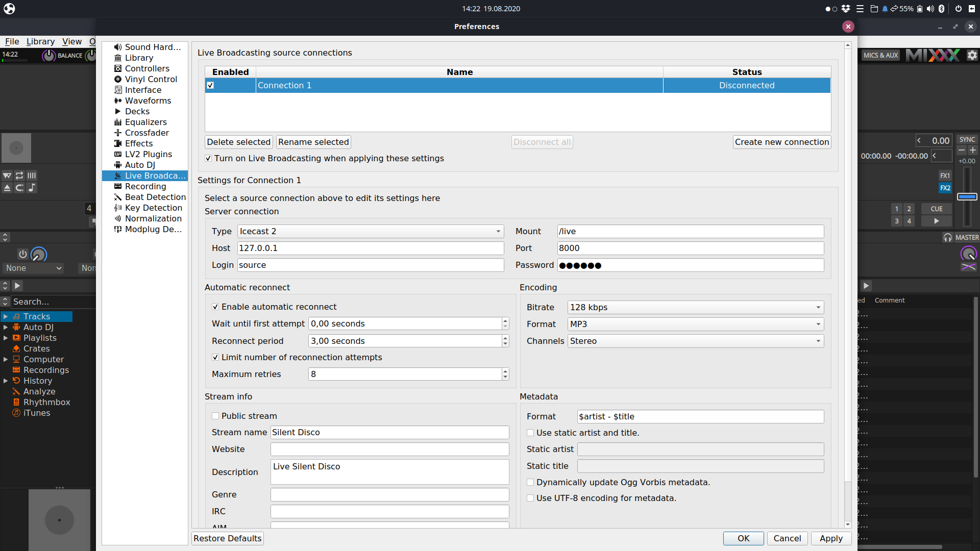Click Mixxx settings gear icon
Screen dimensions: 980x551
coord(972,55)
